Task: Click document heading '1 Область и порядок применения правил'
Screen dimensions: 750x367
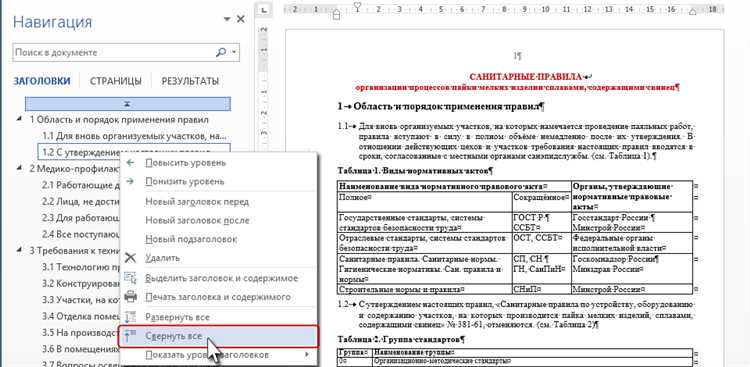Action: pyautogui.click(x=441, y=107)
